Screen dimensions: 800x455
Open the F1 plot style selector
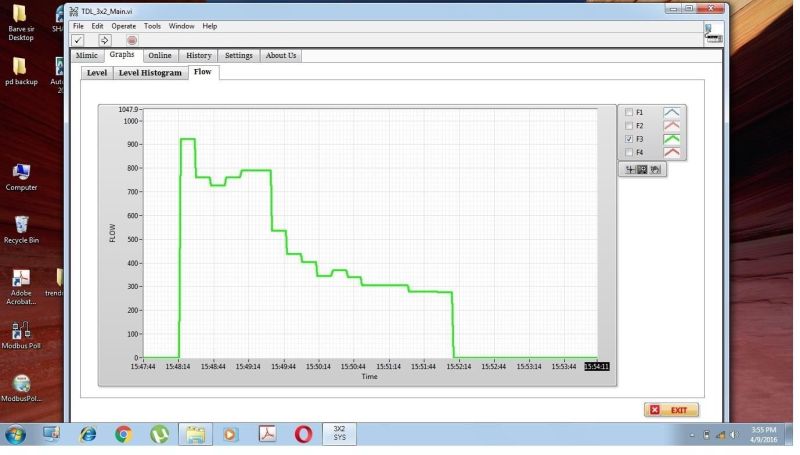pyautogui.click(x=673, y=113)
